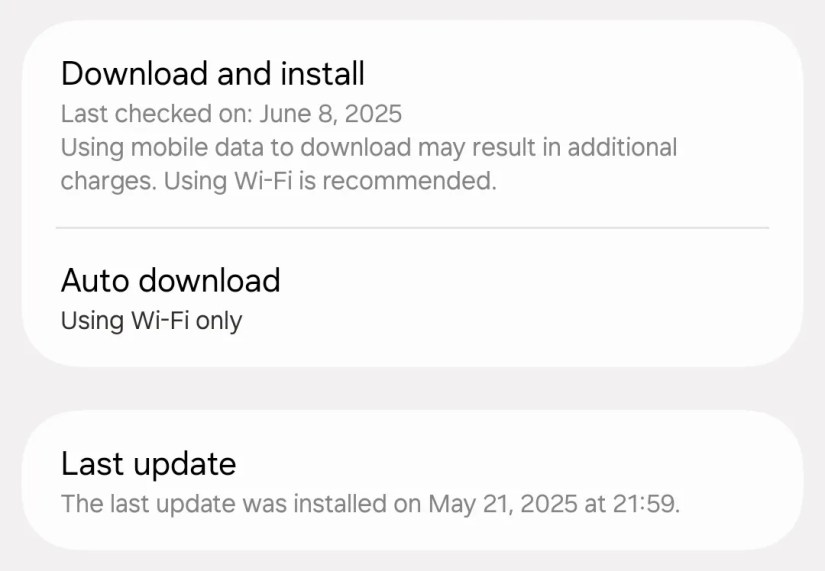
Task: Click the 'Download and install' heading
Action: click(x=213, y=73)
